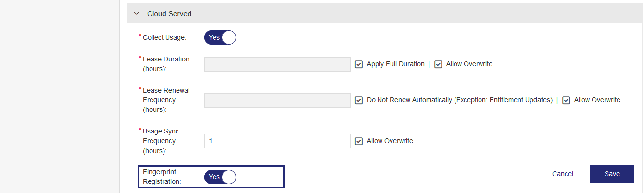Click the Lease Duration hours input field

point(277,64)
